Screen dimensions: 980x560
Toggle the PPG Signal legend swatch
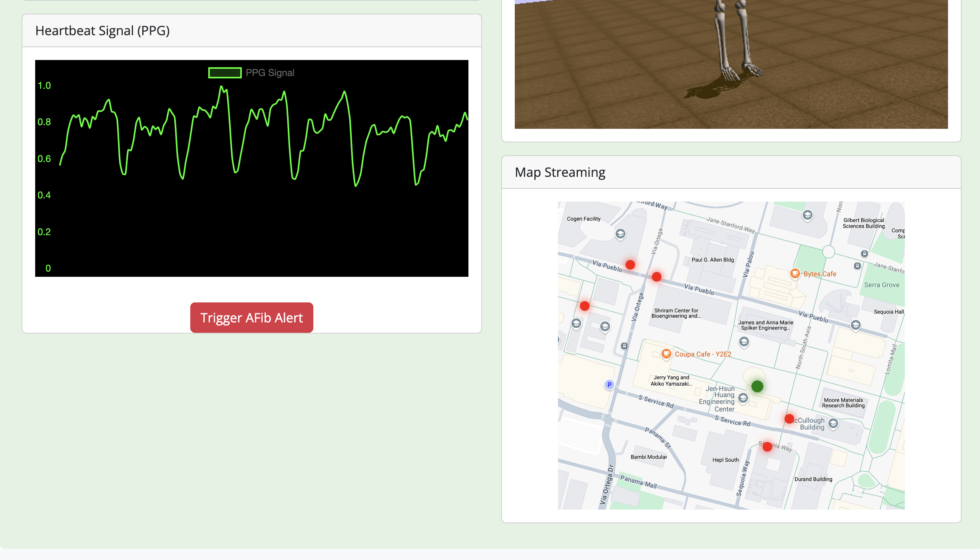[225, 73]
